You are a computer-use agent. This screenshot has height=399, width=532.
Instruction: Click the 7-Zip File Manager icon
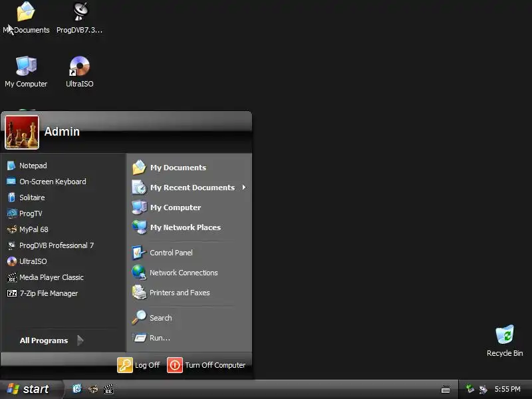(12, 293)
